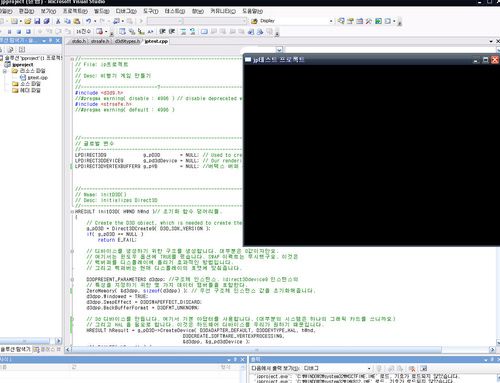This screenshot has width=500, height=383.
Task: Click the Save All icon
Action: click(x=46, y=21)
